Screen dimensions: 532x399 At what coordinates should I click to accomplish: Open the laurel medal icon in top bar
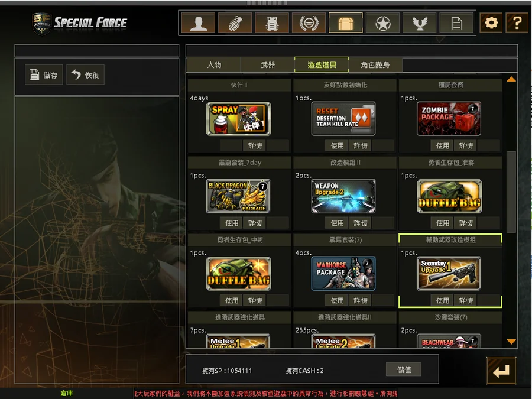[309, 23]
